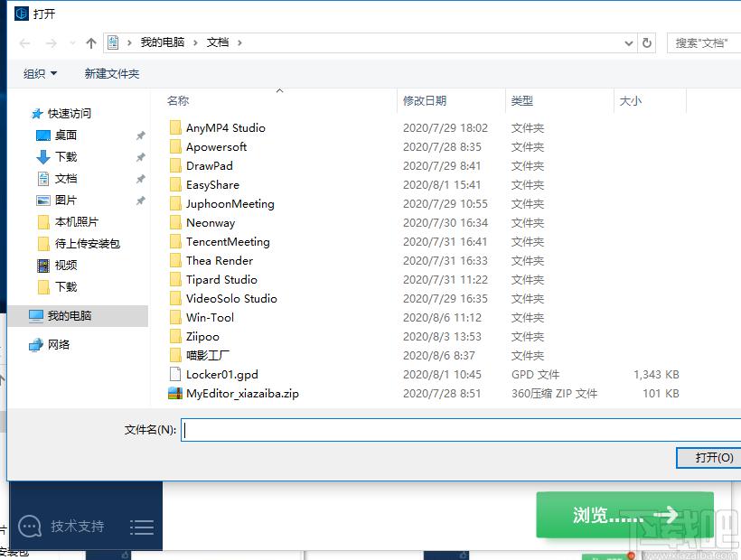Open 技术支持 chat in the background app
Image resolution: width=741 pixels, height=560 pixels.
(x=61, y=526)
